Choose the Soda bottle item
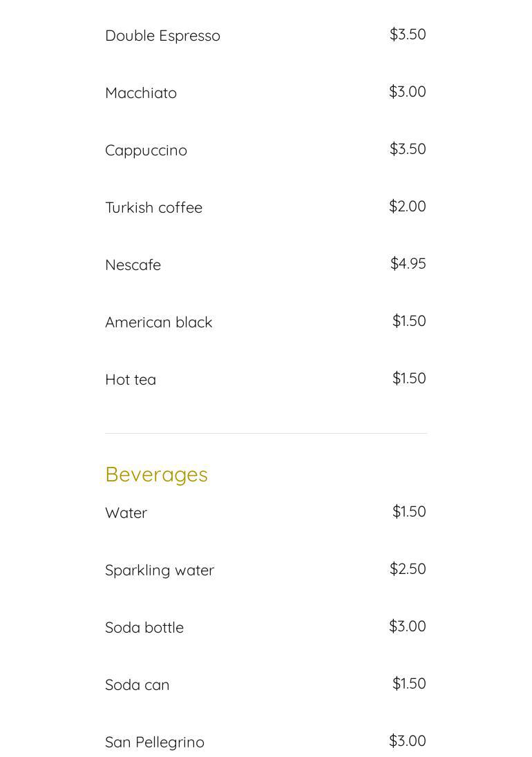Image resolution: width=532 pixels, height=757 pixels. pos(144,628)
